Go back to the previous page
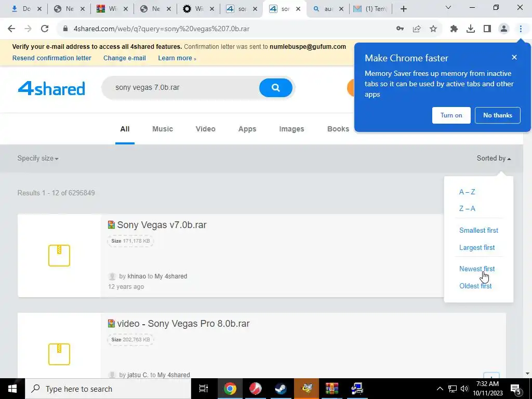 tap(11, 29)
